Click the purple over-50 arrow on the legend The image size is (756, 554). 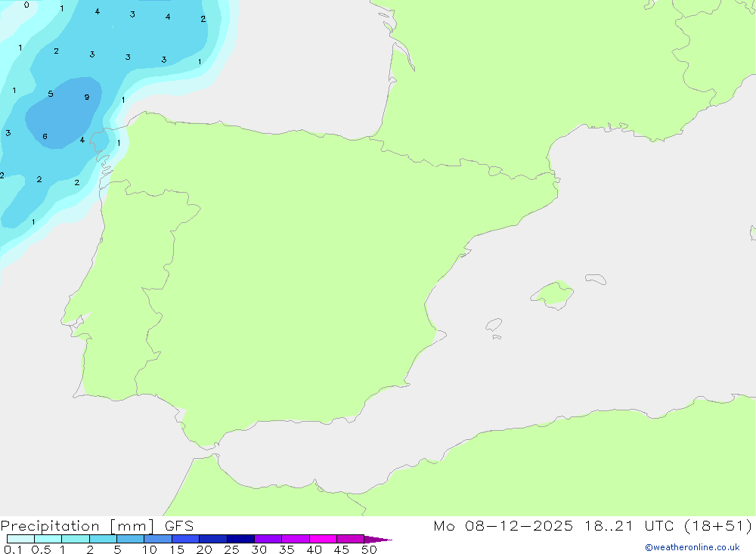pos(377,540)
